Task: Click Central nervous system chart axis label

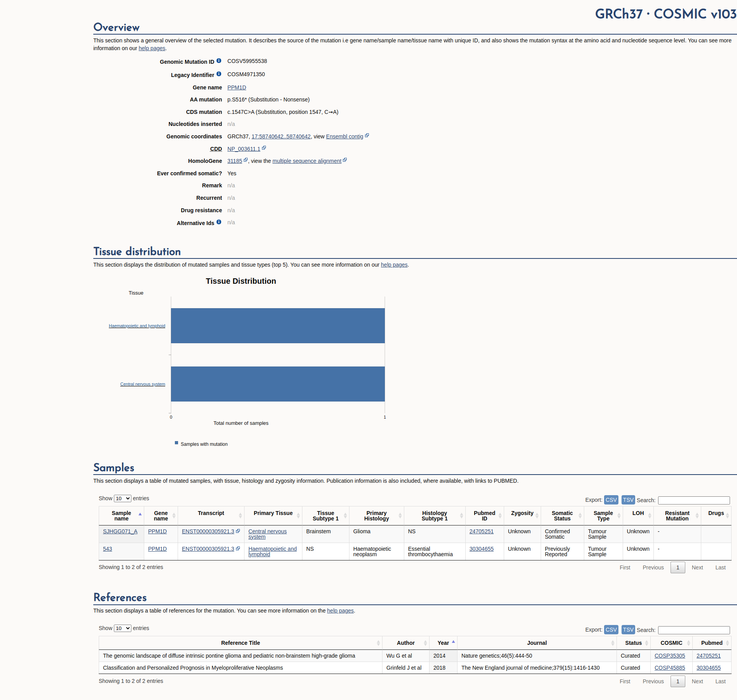Action: 143,384
